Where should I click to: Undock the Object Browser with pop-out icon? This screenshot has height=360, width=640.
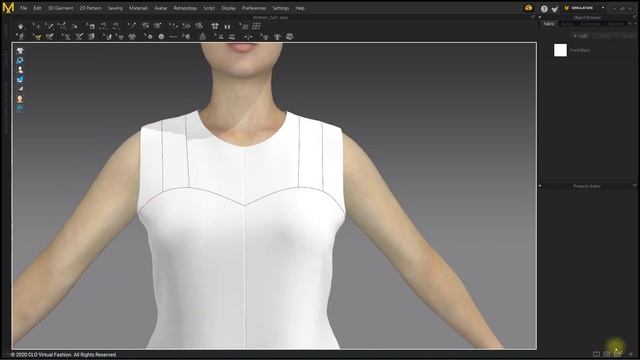(x=635, y=17)
